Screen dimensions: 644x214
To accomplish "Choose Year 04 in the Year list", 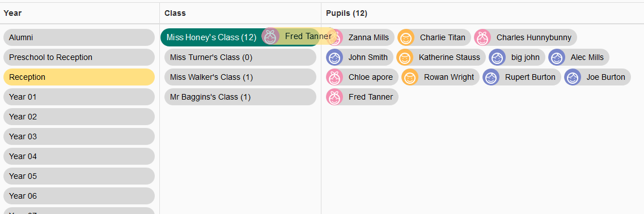I will point(79,157).
